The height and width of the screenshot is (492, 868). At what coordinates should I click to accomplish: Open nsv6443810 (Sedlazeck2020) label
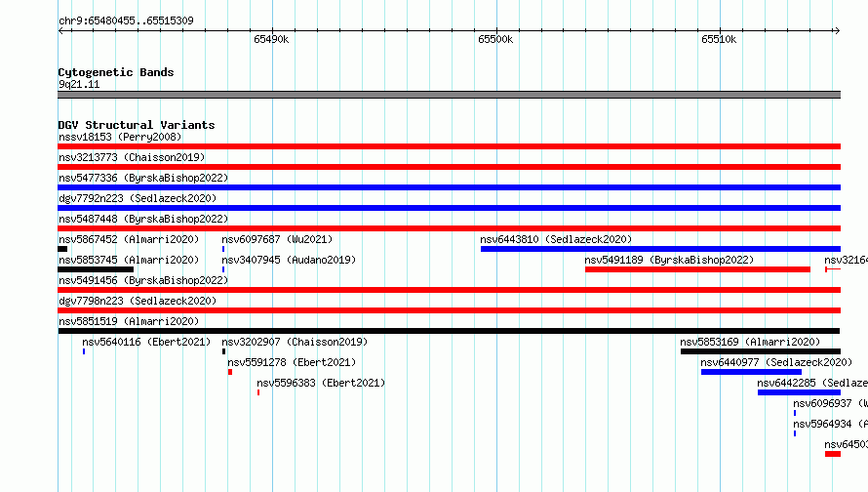tap(556, 239)
